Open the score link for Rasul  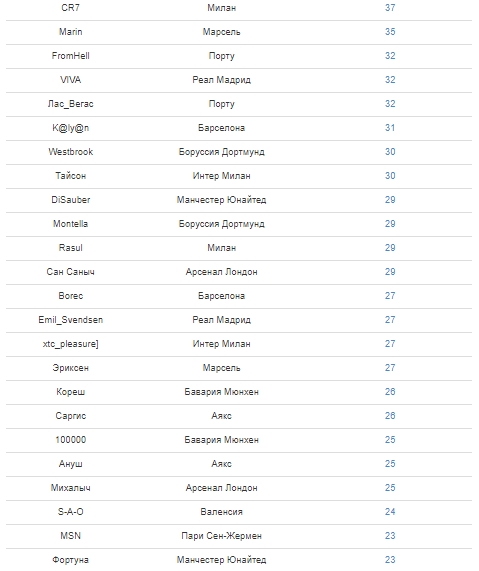pyautogui.click(x=390, y=248)
